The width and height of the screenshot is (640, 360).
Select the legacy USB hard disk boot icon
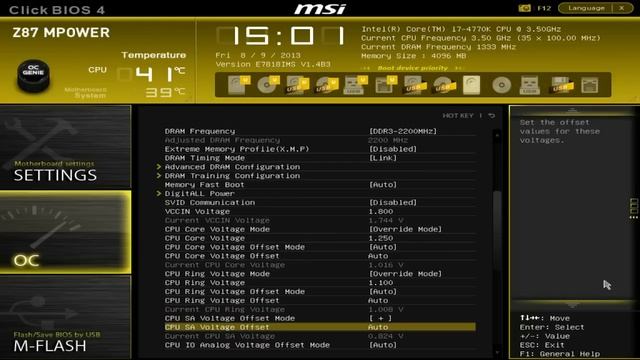pos(414,85)
